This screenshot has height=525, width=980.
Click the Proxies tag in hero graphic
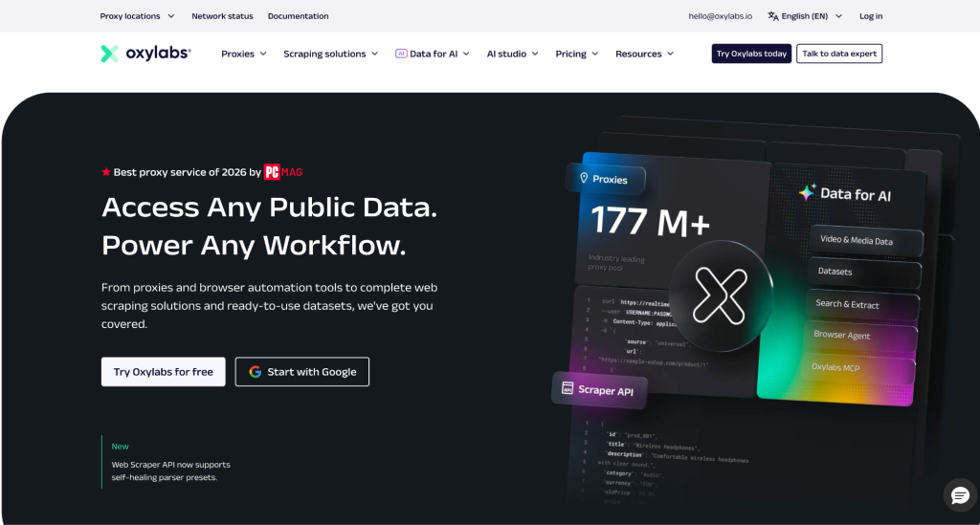coord(606,179)
